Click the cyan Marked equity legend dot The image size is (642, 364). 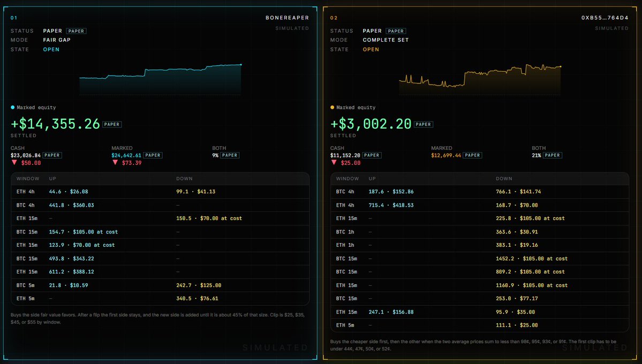[12, 107]
